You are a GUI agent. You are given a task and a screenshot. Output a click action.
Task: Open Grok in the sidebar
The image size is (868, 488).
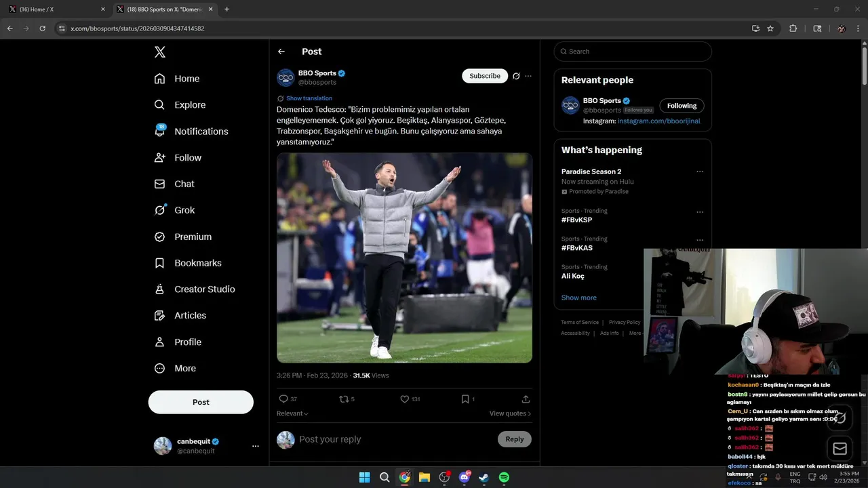click(174, 210)
